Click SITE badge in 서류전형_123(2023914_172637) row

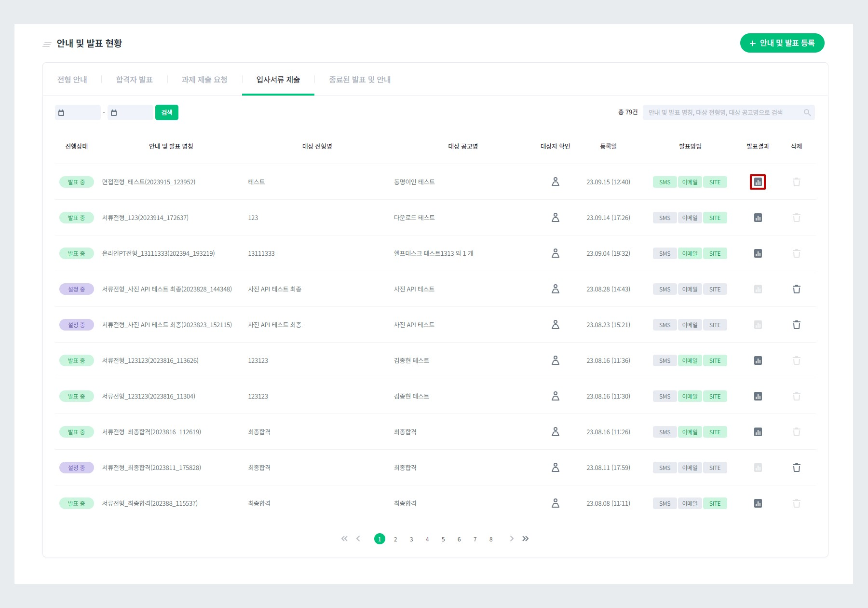(x=715, y=218)
